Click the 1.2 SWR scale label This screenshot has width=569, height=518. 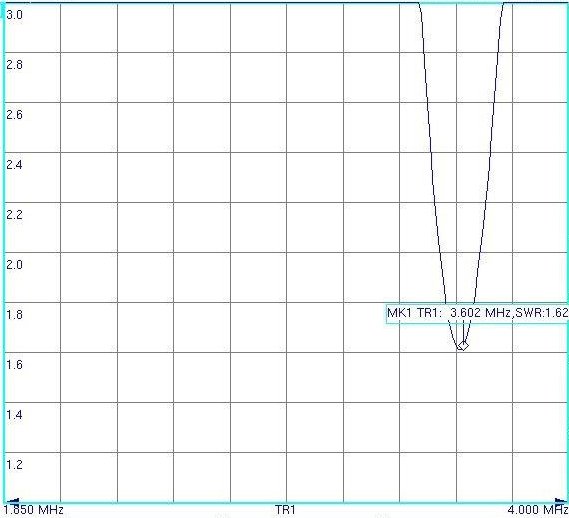click(15, 464)
